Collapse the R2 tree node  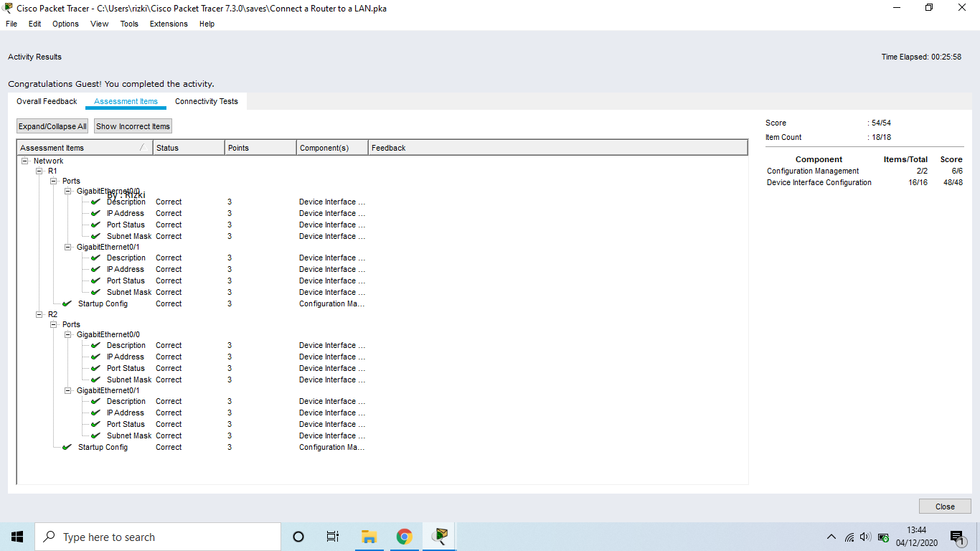[x=39, y=314]
